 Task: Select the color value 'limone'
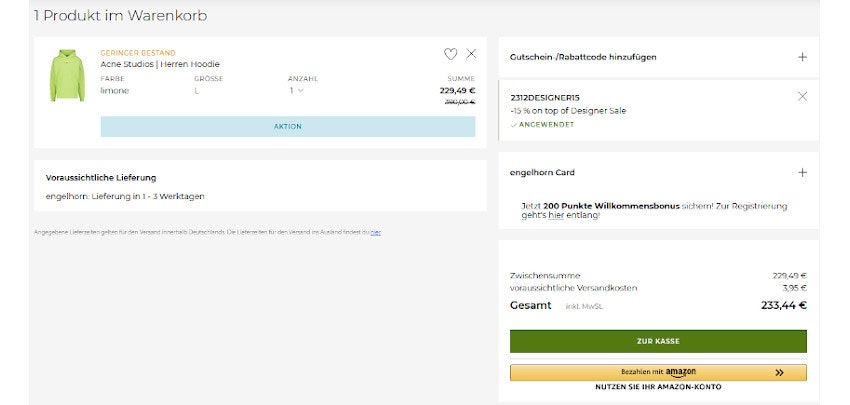[x=114, y=91]
